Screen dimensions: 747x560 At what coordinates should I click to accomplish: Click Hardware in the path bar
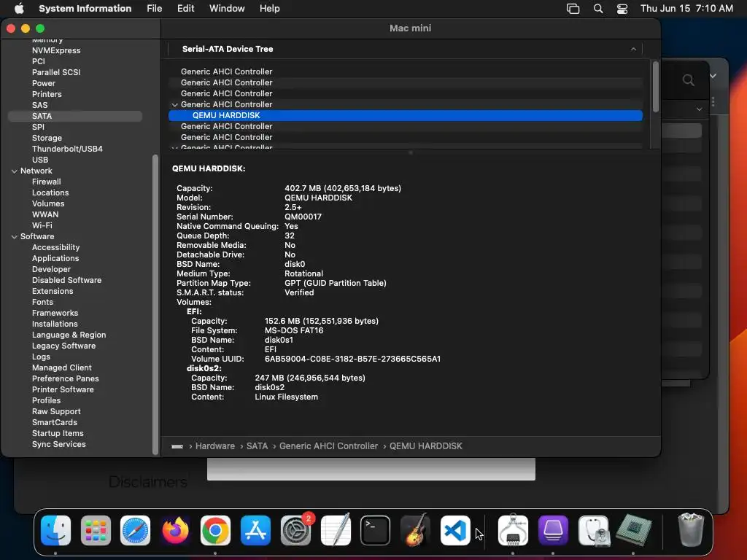tap(215, 446)
